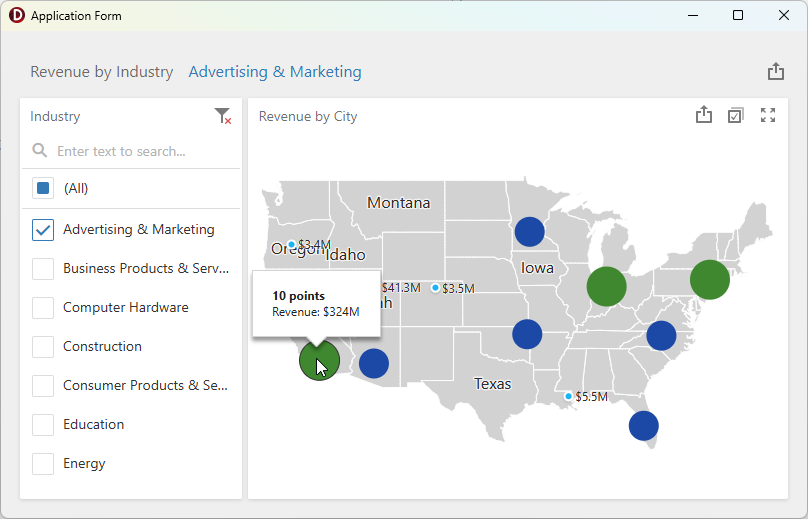Select the blue bubble in Florida

pyautogui.click(x=644, y=426)
